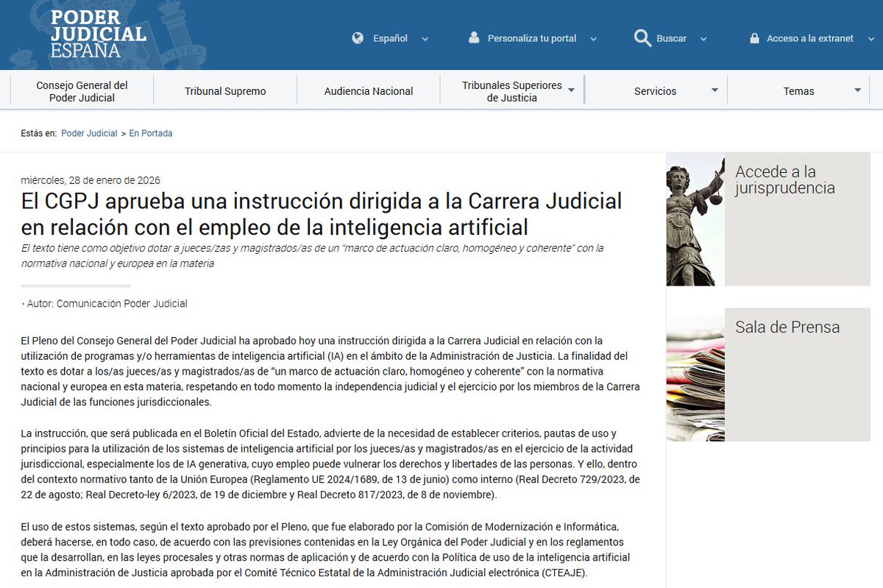The width and height of the screenshot is (883, 588).
Task: Expand the Temas menu chevron
Action: coord(857,90)
